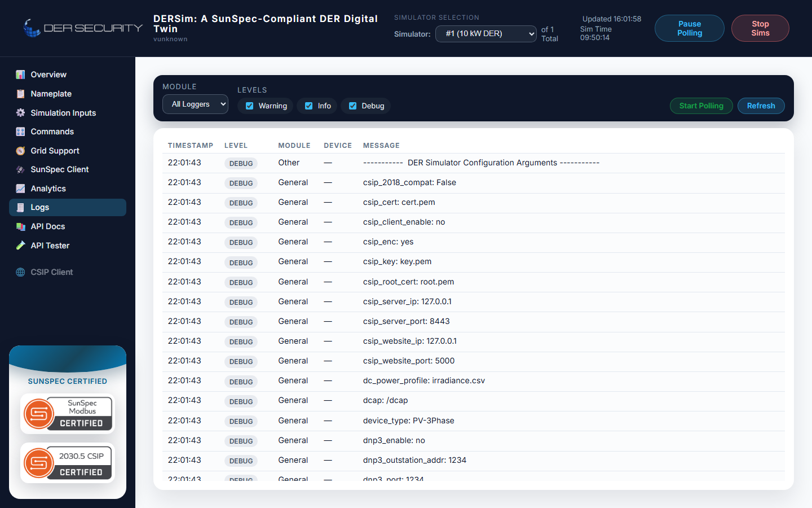Click message 'dnp3_outstation_addr: 1234'
The image size is (812, 508).
pos(414,460)
